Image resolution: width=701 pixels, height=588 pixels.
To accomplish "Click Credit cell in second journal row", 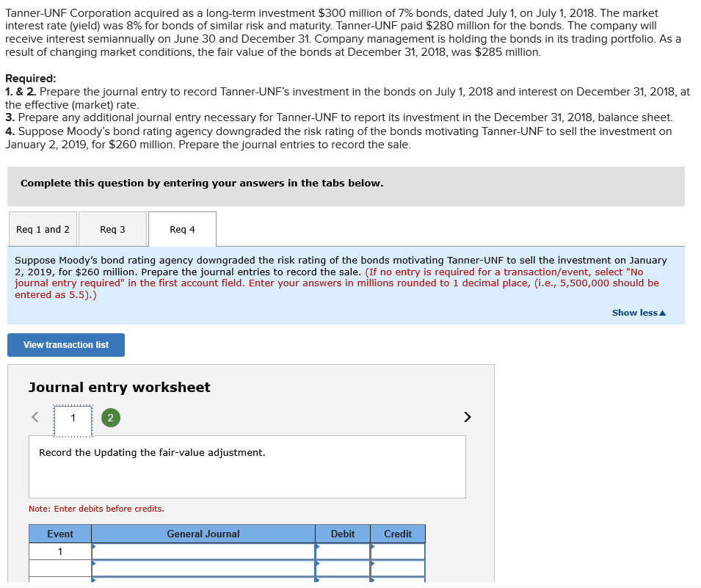I will [x=398, y=568].
